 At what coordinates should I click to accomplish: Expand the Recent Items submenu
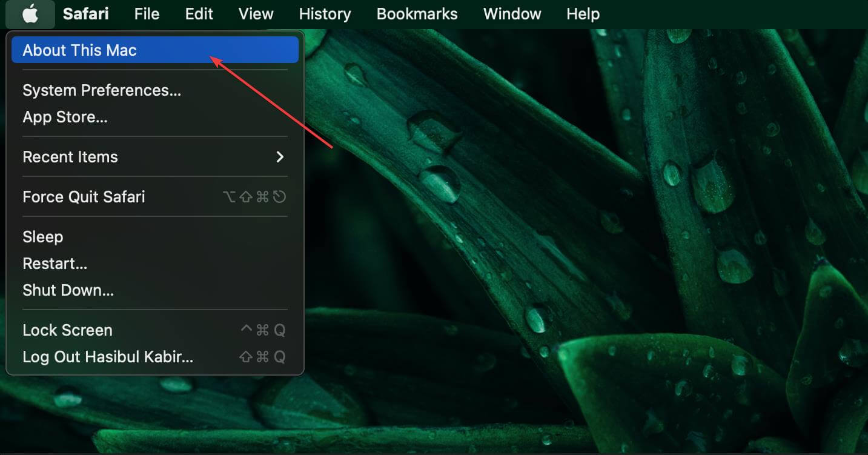coord(155,157)
